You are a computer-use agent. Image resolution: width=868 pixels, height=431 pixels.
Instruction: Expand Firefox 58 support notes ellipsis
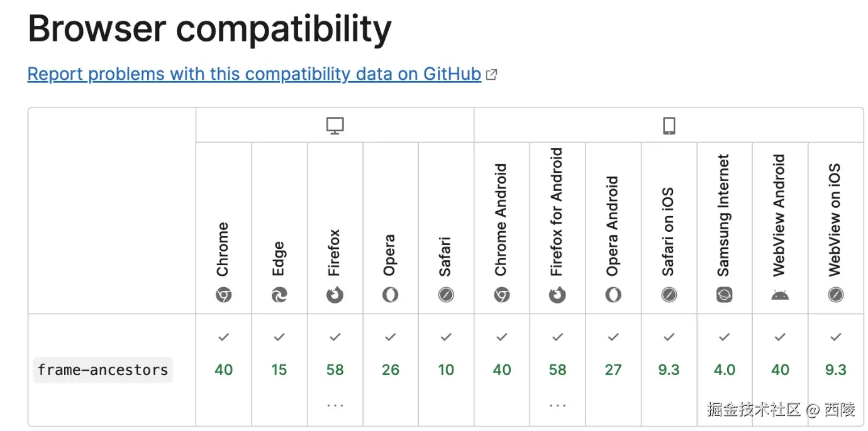[x=335, y=405]
